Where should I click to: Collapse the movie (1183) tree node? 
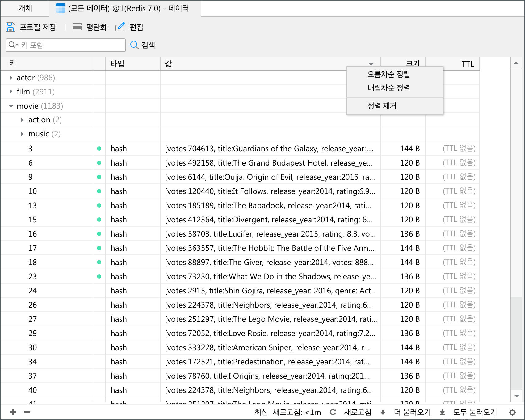11,106
